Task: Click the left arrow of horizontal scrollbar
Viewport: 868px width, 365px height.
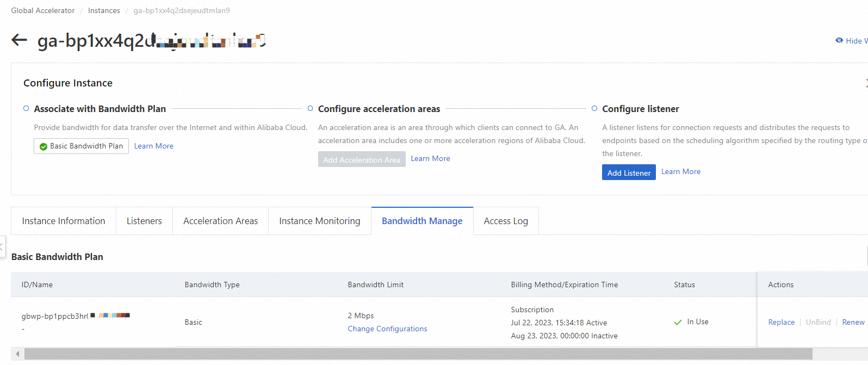Action: [x=17, y=354]
